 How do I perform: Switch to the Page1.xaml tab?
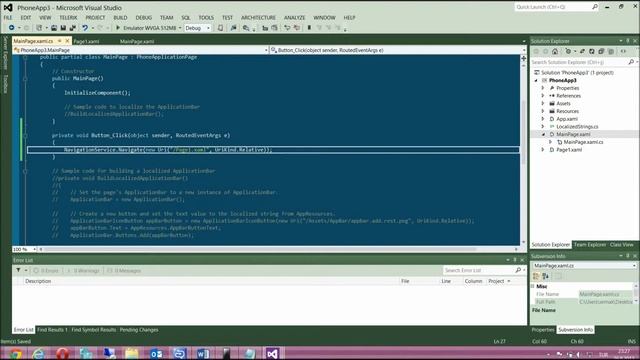tap(86, 41)
